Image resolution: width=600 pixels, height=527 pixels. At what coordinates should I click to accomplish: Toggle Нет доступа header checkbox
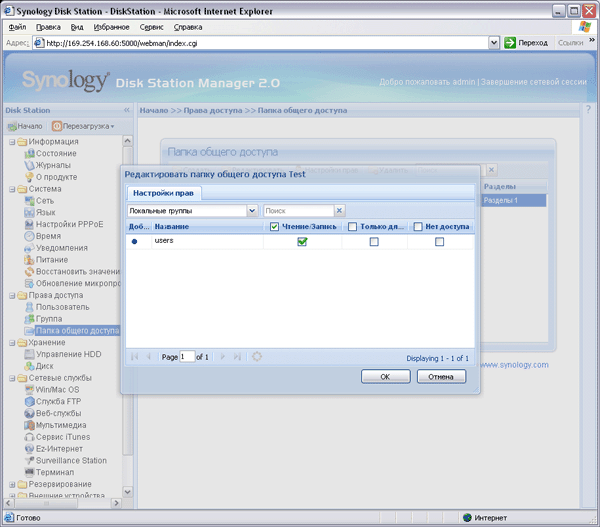pyautogui.click(x=418, y=227)
